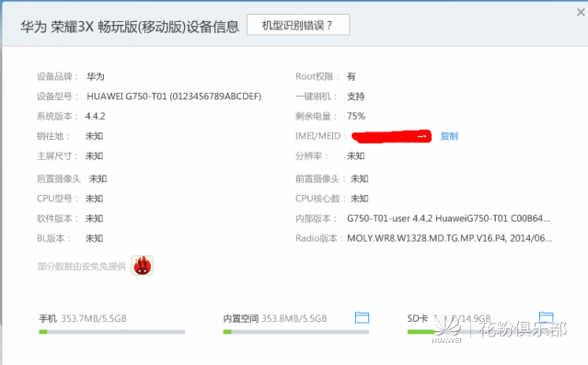Click the 部分数据由安兔兔提供 note

[81, 267]
